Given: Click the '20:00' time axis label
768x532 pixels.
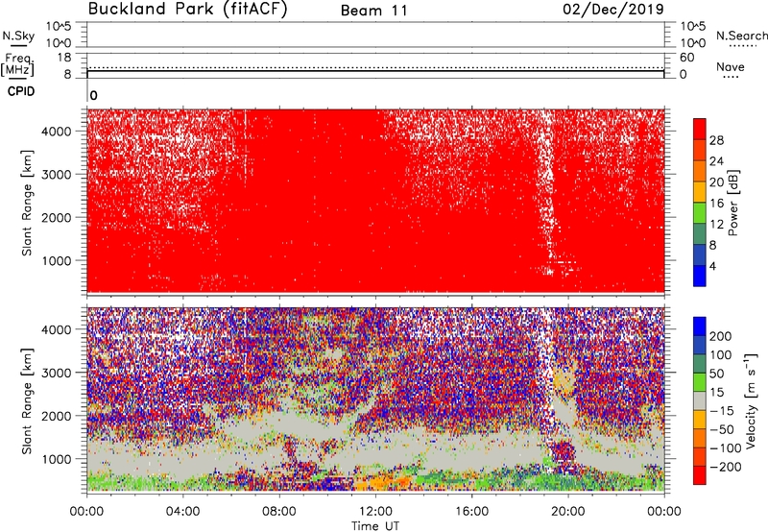Looking at the screenshot, I should point(567,512).
